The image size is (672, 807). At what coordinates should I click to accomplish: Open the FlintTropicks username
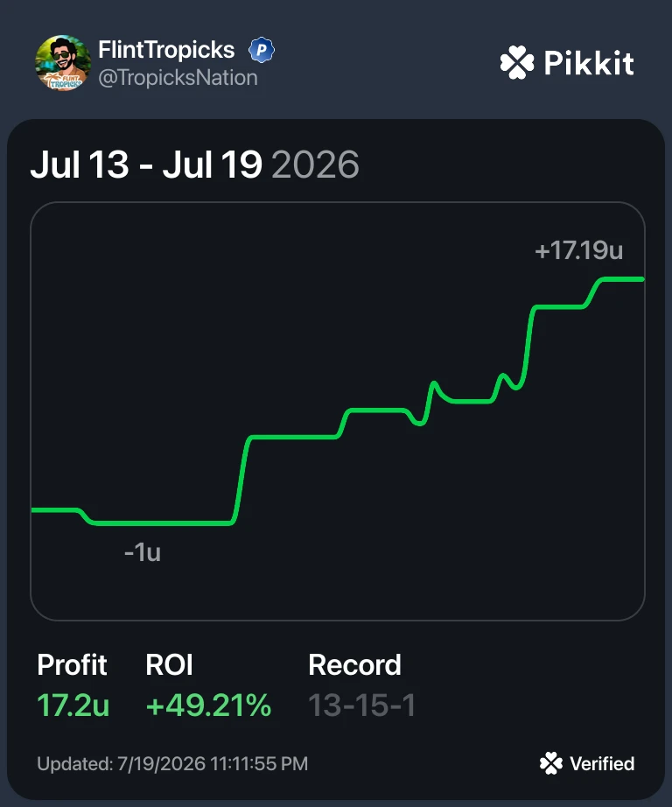(166, 50)
